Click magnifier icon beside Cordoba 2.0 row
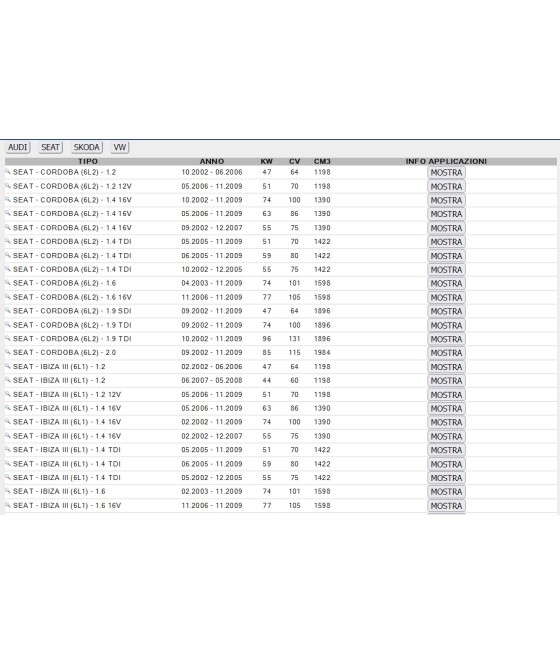The height and width of the screenshot is (655, 560). pyautogui.click(x=8, y=352)
